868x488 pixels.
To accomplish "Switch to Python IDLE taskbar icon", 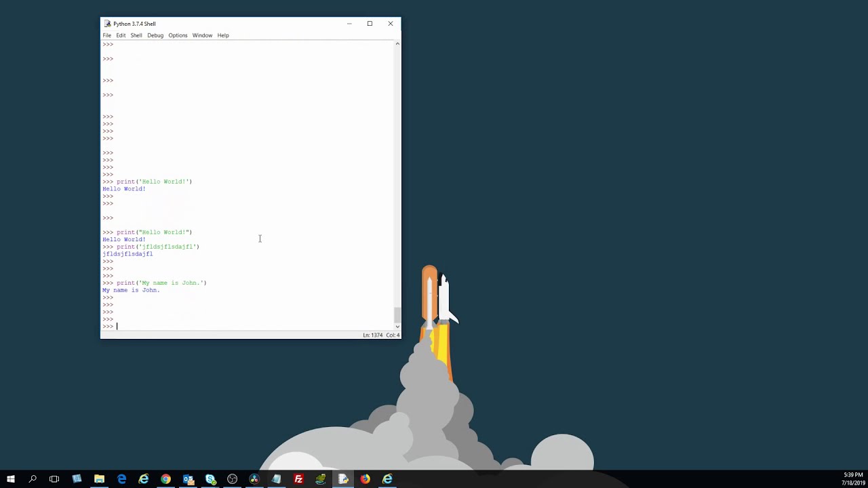I will point(343,479).
